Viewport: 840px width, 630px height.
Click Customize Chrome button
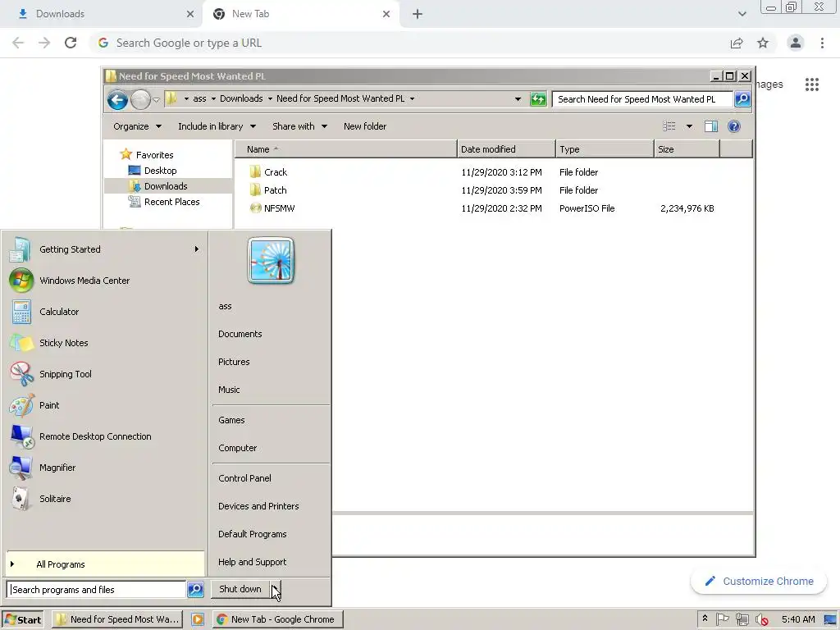[759, 582]
